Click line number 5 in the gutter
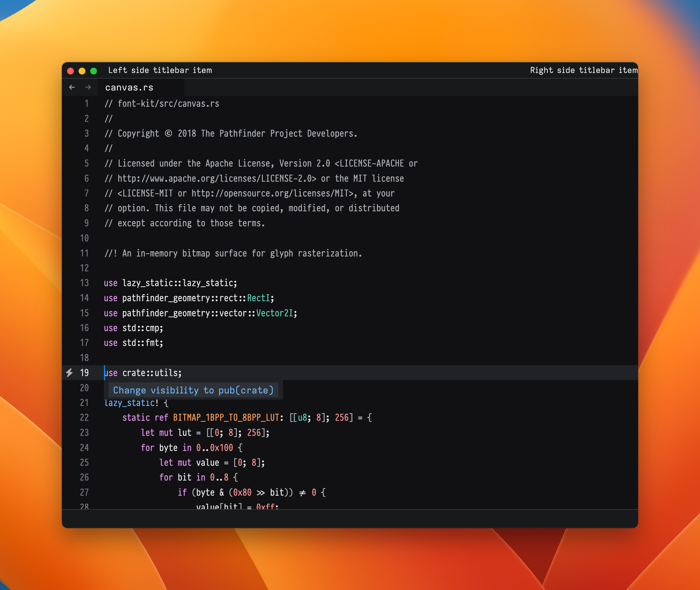 click(x=87, y=163)
